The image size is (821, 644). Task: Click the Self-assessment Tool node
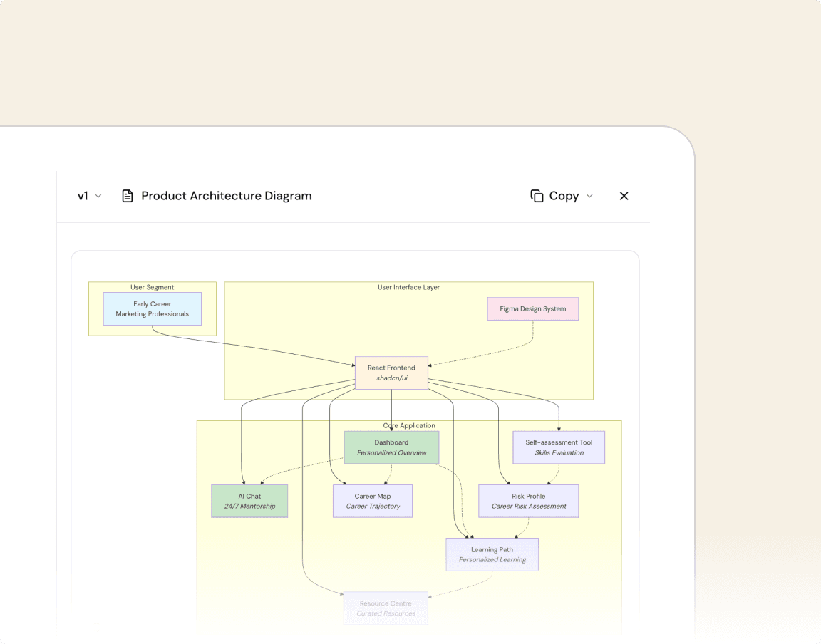coord(559,447)
